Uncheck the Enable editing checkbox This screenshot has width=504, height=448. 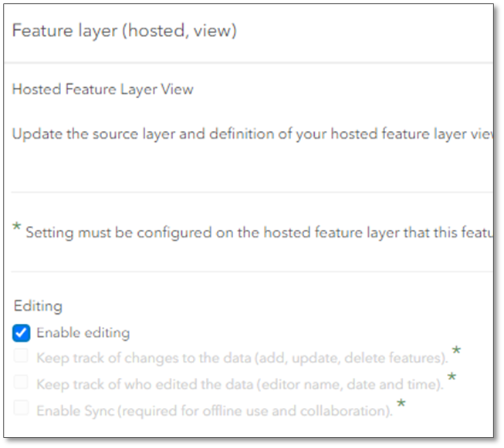22,333
